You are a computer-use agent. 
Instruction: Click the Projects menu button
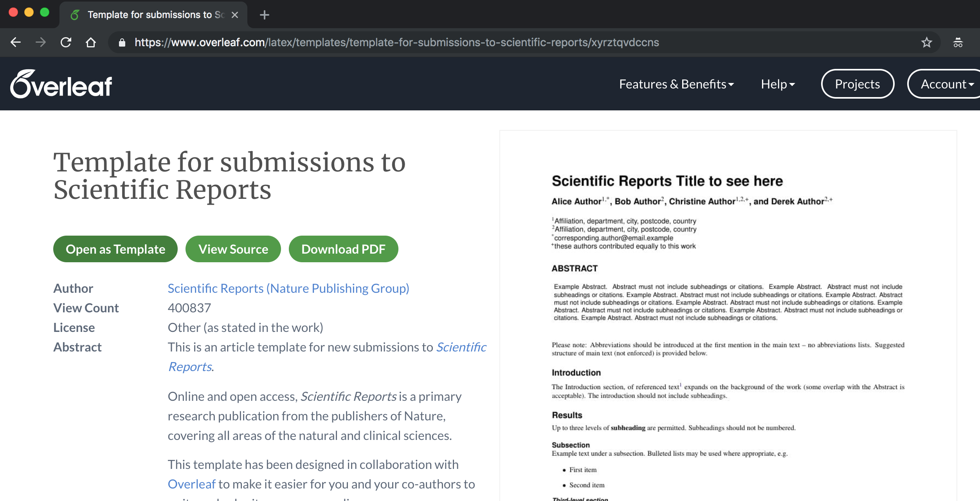pyautogui.click(x=857, y=84)
